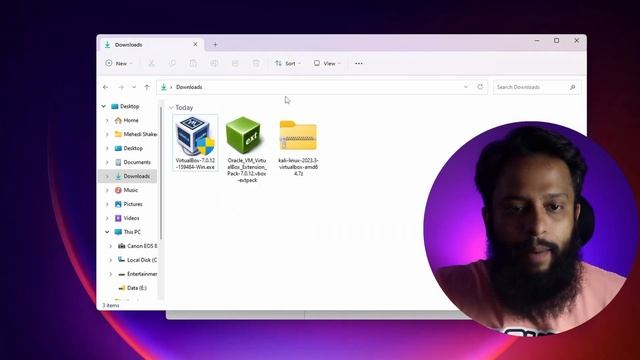
Task: Click the Paste clipboard icon
Action: 193,63
